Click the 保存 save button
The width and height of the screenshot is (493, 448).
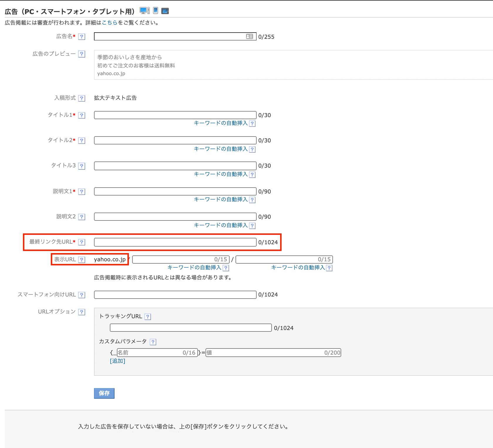click(x=104, y=393)
